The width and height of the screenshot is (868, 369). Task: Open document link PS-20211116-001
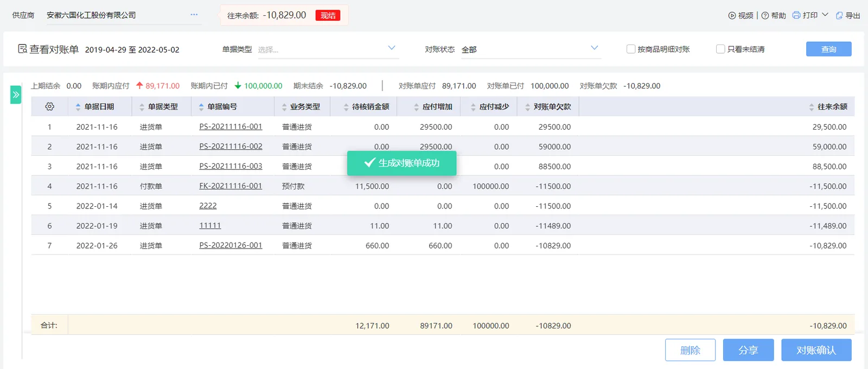pos(231,126)
